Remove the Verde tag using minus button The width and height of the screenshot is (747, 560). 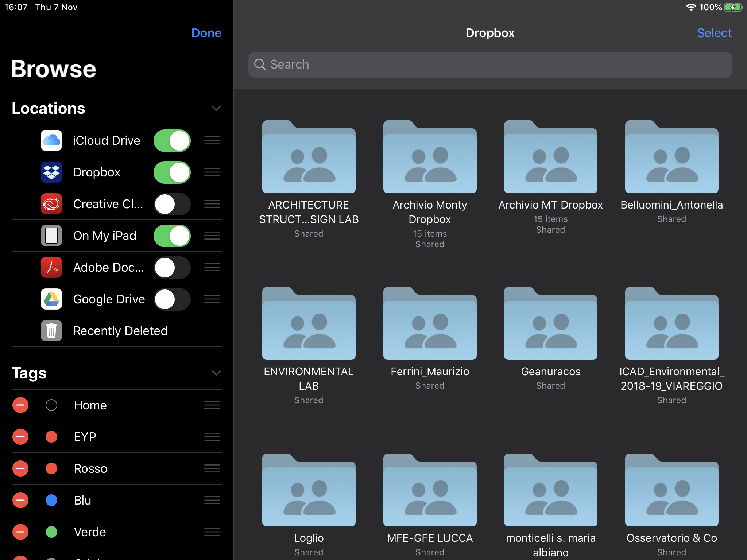coord(20,532)
